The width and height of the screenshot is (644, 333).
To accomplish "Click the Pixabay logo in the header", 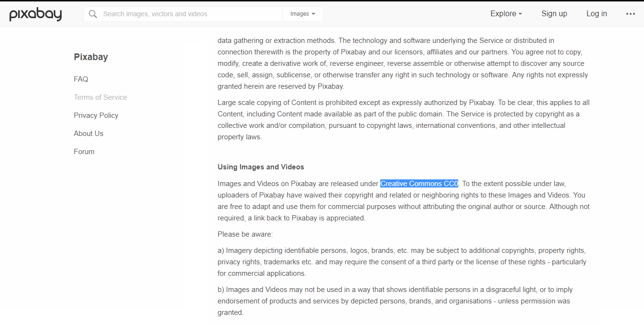I will 36,14.
